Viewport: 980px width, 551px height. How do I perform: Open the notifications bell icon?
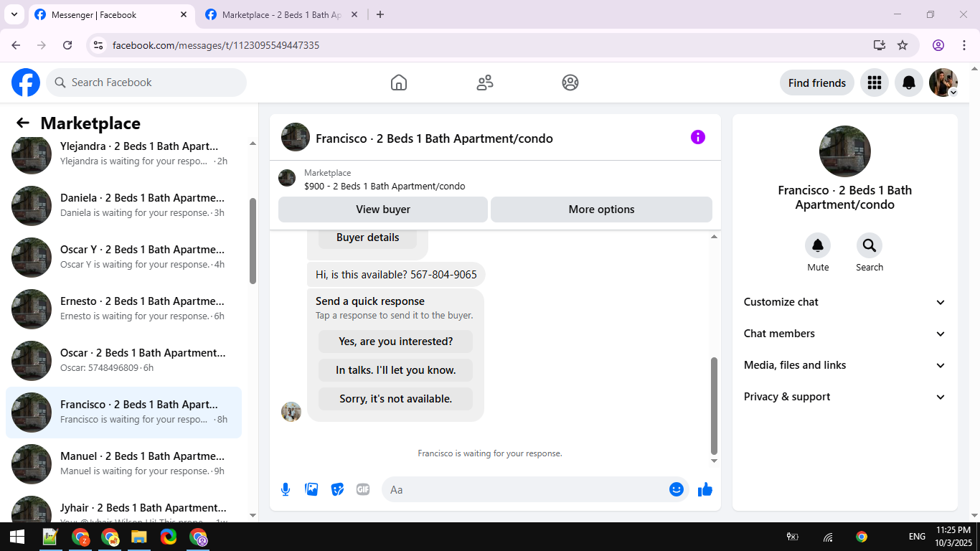click(x=909, y=83)
